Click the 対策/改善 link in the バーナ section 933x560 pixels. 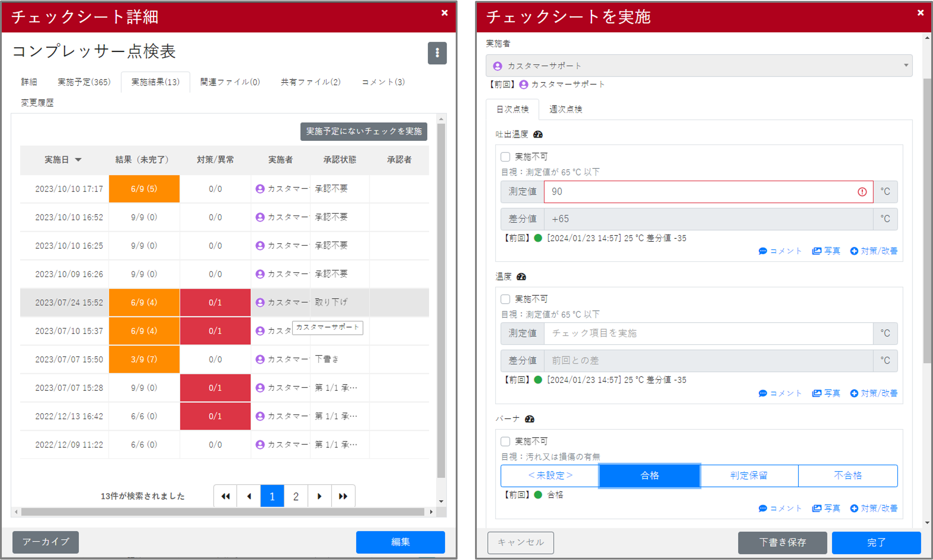pyautogui.click(x=874, y=508)
